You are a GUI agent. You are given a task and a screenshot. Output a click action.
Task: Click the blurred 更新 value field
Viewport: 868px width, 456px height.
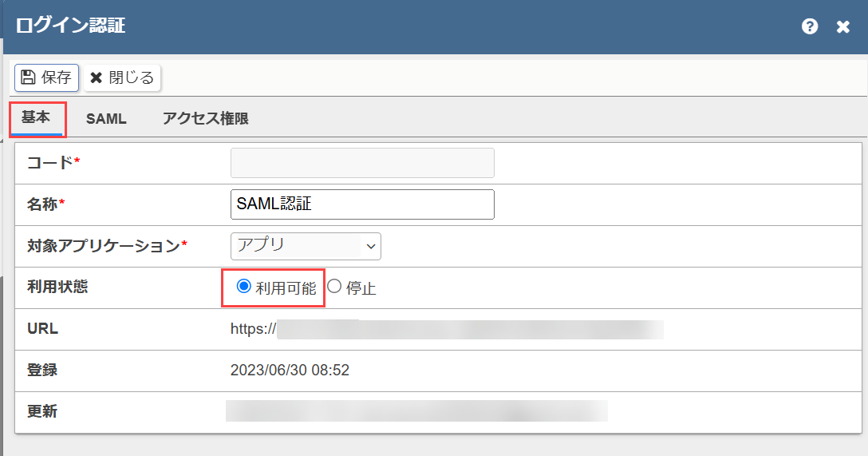416,411
